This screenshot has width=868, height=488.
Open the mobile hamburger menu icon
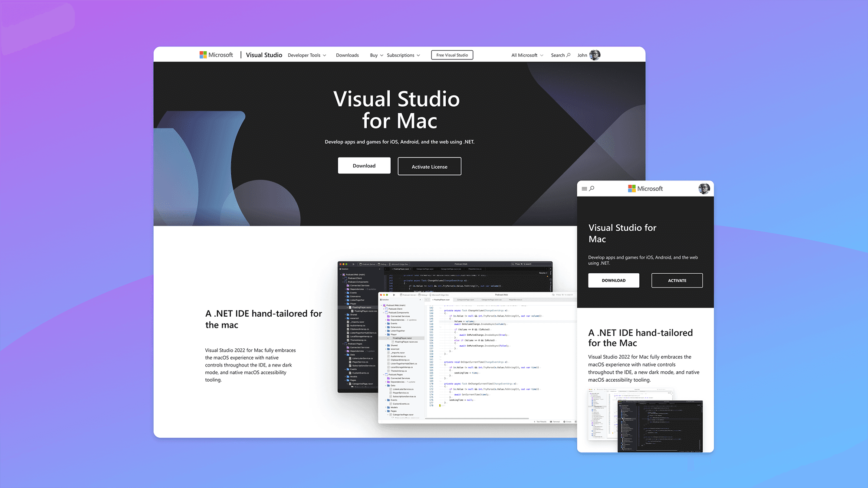[584, 189]
